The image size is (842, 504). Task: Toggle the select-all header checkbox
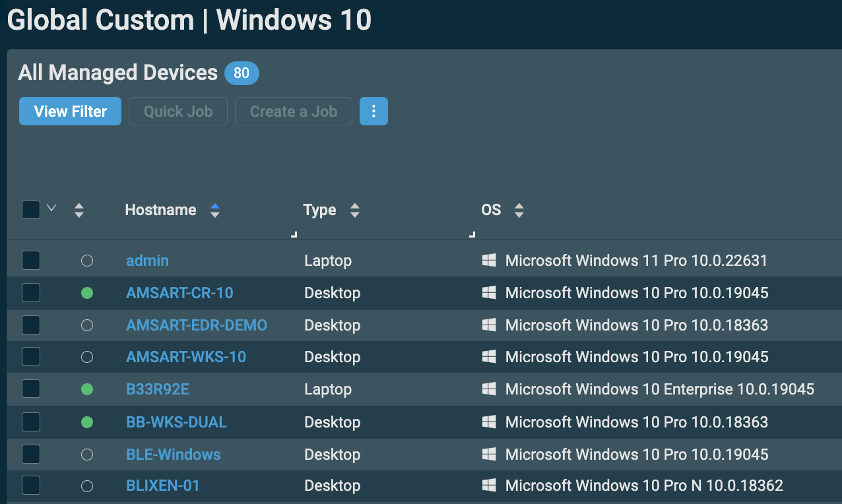coord(31,210)
